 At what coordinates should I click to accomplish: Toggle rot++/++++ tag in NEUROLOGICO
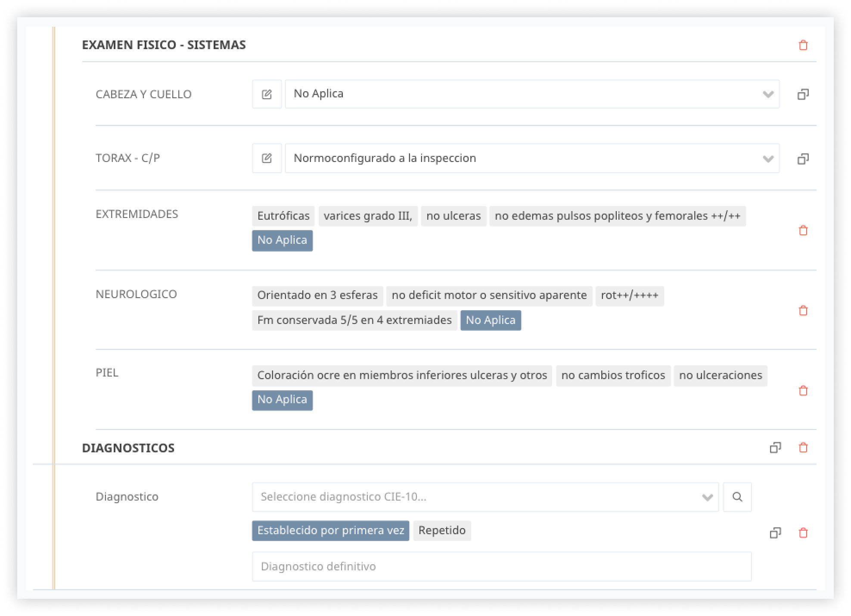click(630, 296)
